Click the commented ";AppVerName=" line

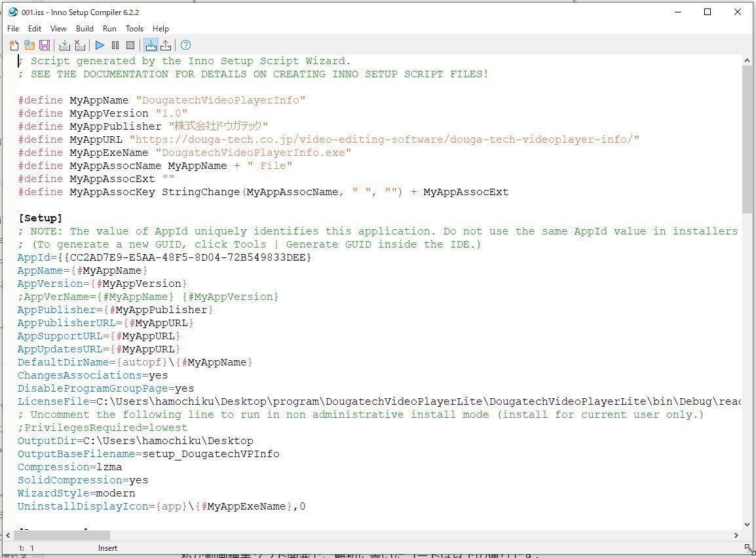coord(148,297)
